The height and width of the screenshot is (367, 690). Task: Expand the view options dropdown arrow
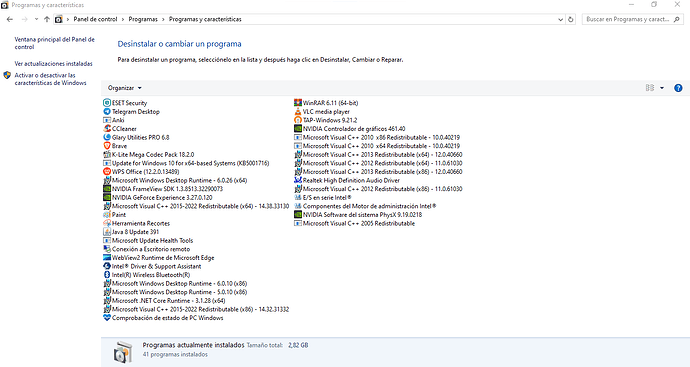pos(662,88)
